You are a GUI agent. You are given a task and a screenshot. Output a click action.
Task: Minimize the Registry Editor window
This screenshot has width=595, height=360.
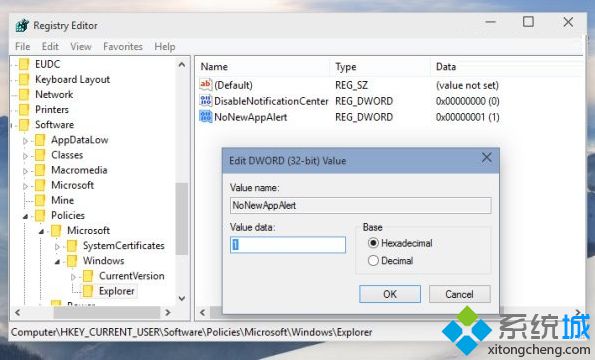(491, 22)
